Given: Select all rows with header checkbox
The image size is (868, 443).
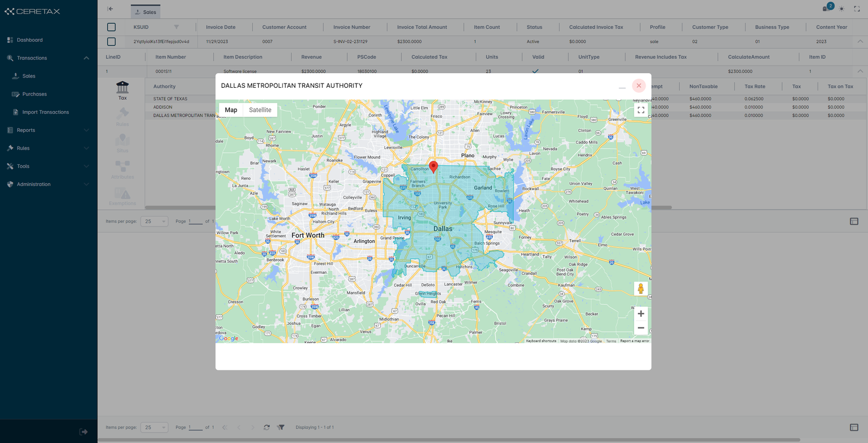Looking at the screenshot, I should click(111, 27).
